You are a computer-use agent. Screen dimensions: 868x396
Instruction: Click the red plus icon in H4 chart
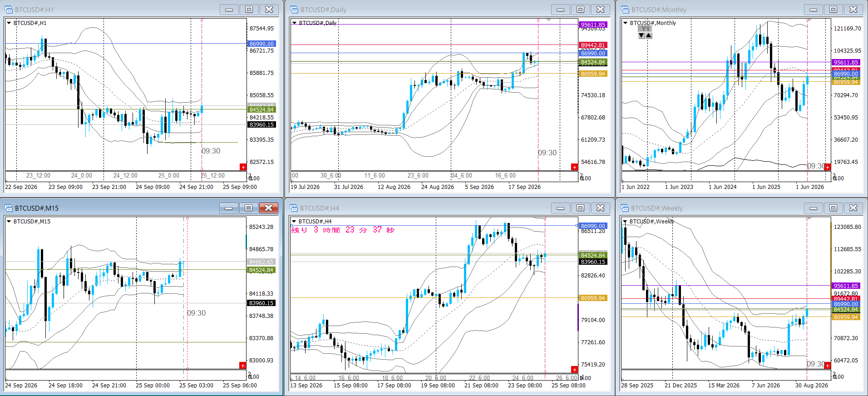574,370
